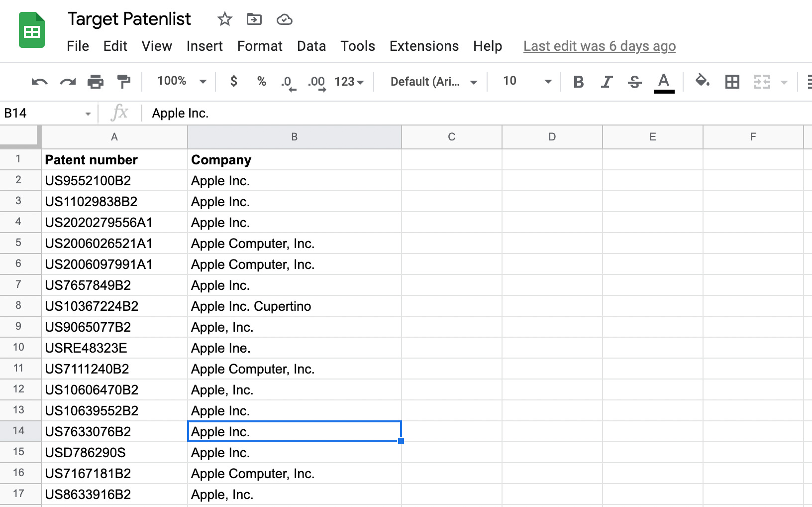Open the Insert menu
The height and width of the screenshot is (507, 812).
click(x=204, y=46)
